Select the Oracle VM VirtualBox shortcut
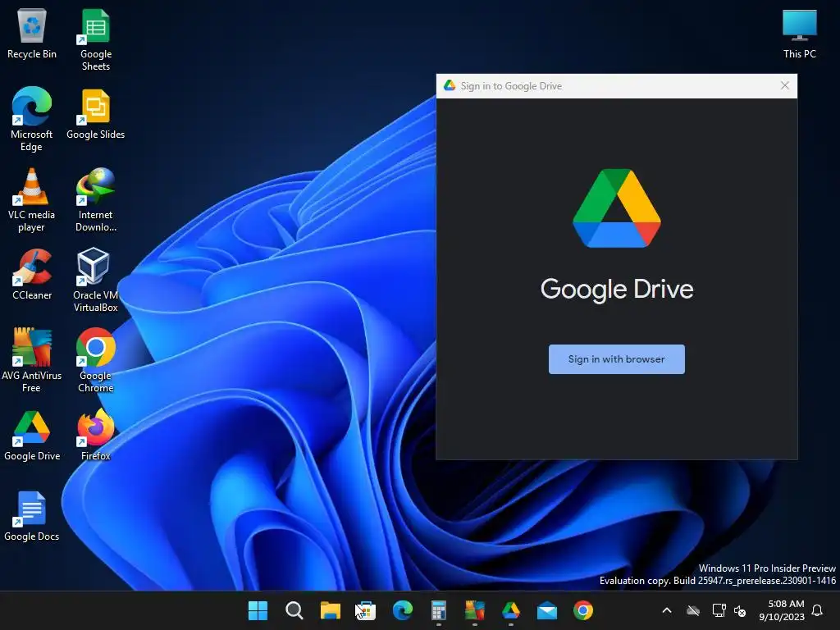The height and width of the screenshot is (630, 840). point(95,281)
